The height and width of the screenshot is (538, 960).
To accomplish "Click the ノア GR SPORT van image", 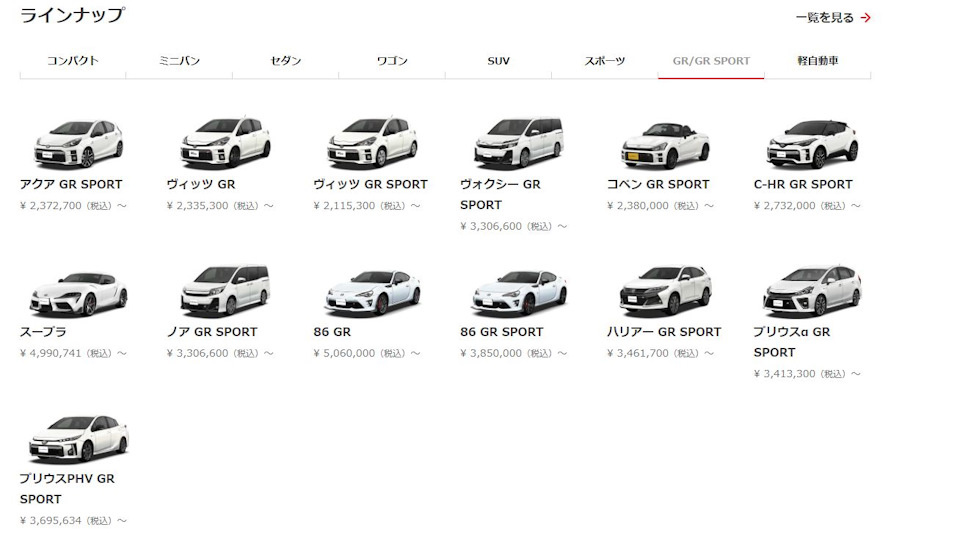I will coord(225,291).
